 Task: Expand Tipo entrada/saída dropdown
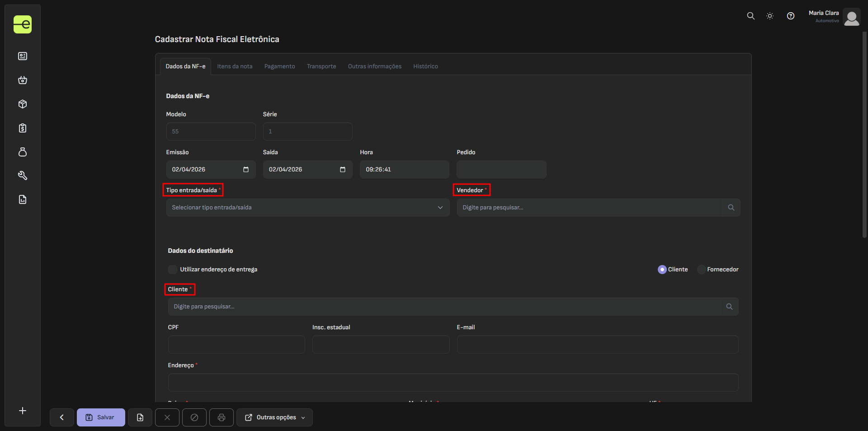(x=307, y=208)
